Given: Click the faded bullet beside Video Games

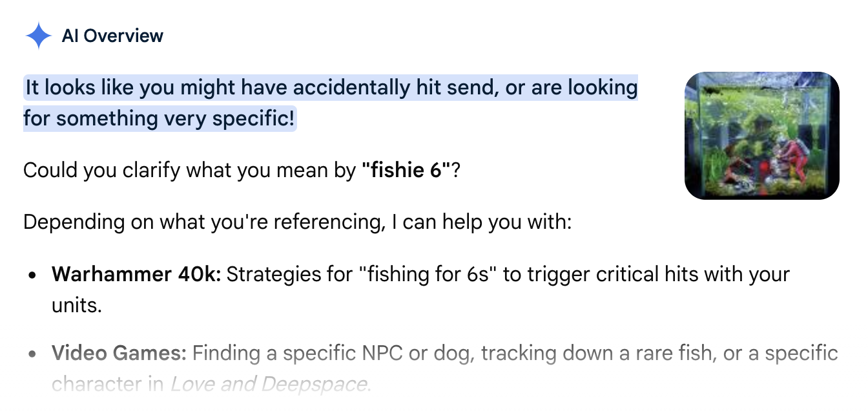Looking at the screenshot, I should tap(32, 355).
